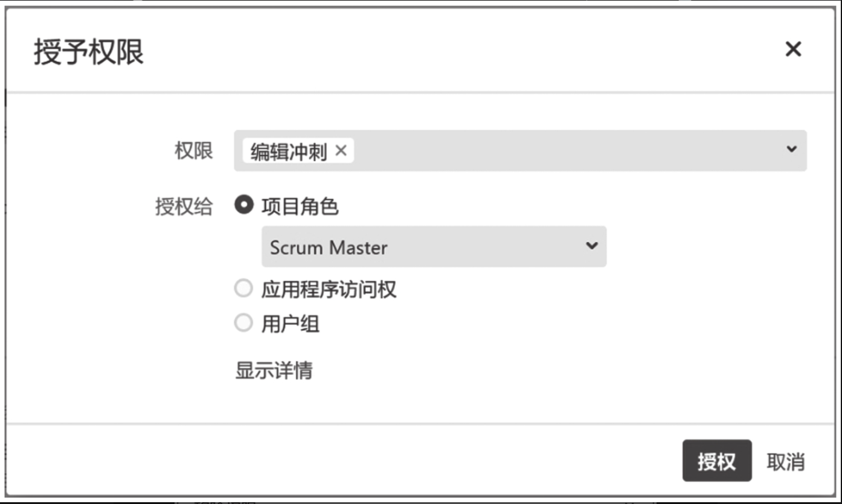Show details via the 显示详情 link
This screenshot has height=504, width=842.
click(274, 371)
